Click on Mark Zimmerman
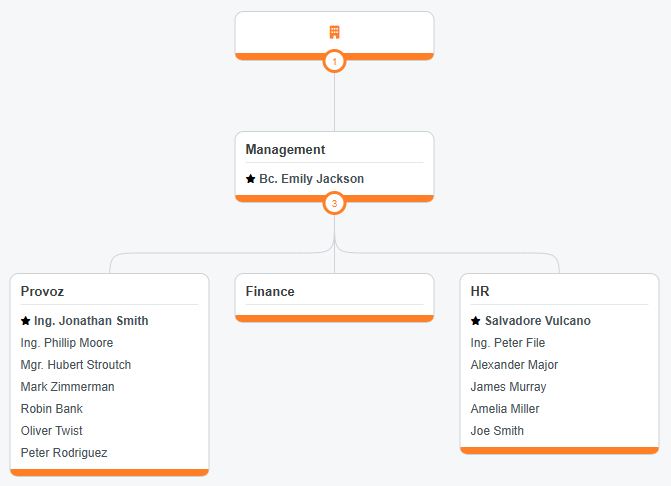Screen dimensions: 671x486 [67, 387]
